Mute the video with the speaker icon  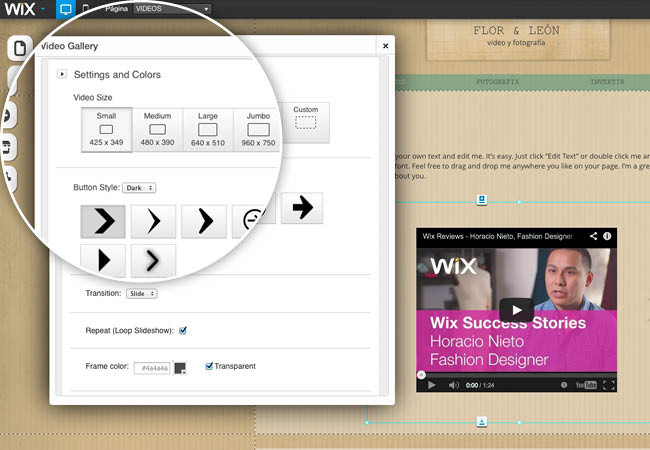tap(454, 385)
